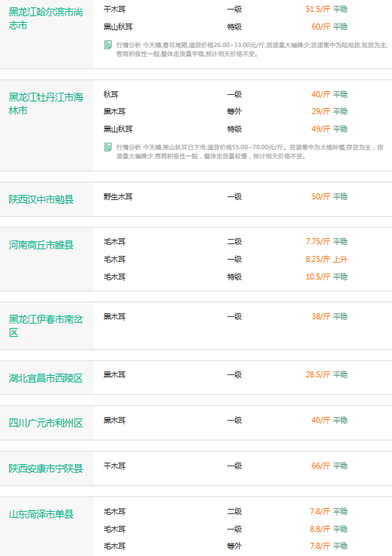This screenshot has height=556, width=392.
Task: Click the 8.25/斤 上升 price entry
Action: [327, 259]
